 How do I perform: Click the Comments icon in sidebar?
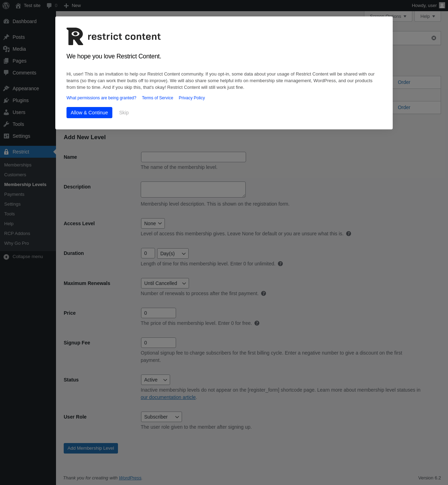coord(6,73)
